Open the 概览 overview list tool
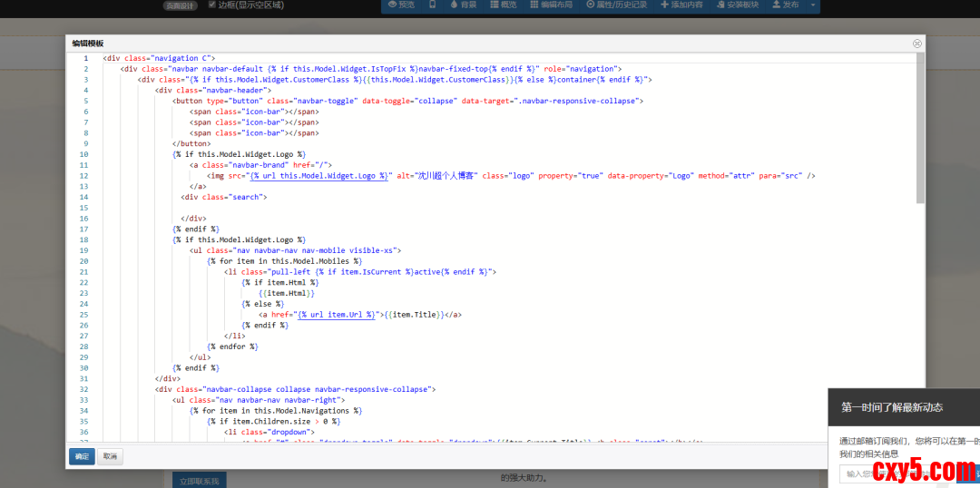 tap(502, 5)
